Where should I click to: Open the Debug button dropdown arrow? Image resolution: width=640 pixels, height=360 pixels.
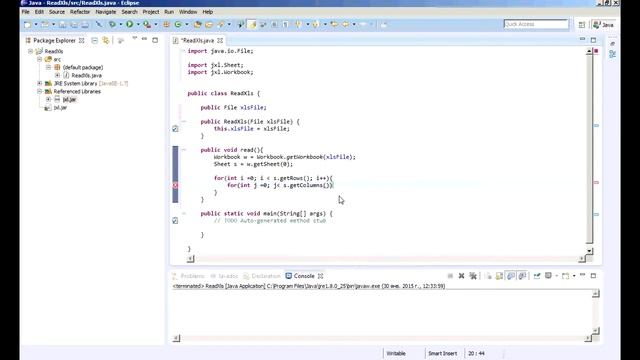point(120,24)
